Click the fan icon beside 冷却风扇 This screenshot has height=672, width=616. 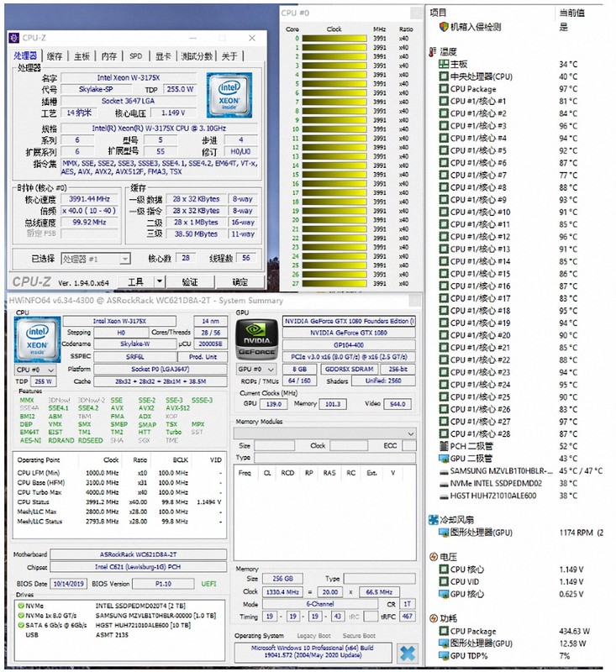click(x=434, y=520)
